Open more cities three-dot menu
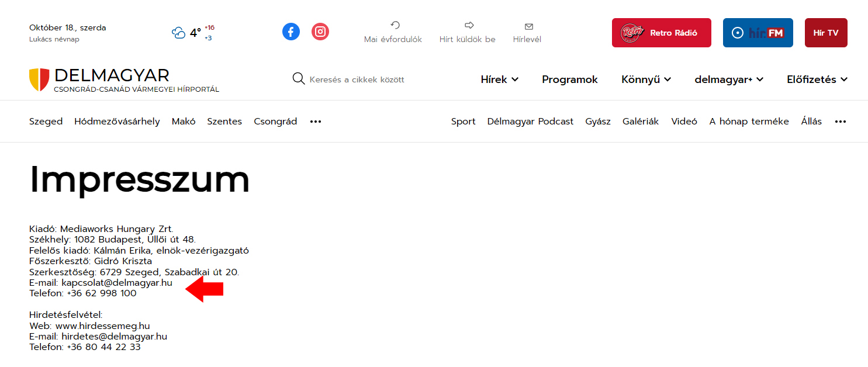 pos(316,122)
